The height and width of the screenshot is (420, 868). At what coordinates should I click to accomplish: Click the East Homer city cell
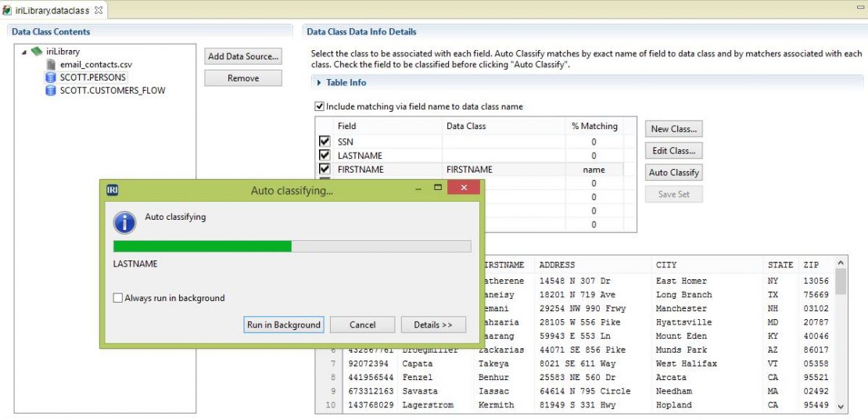click(681, 281)
